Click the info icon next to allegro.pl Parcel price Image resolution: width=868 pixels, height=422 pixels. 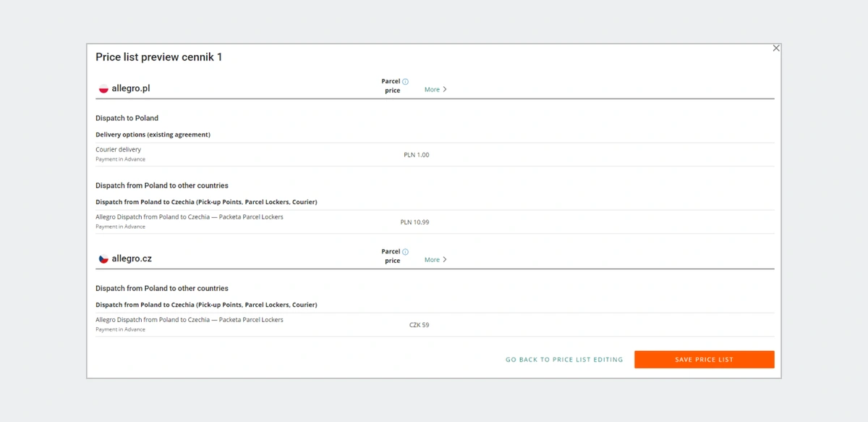click(x=406, y=82)
